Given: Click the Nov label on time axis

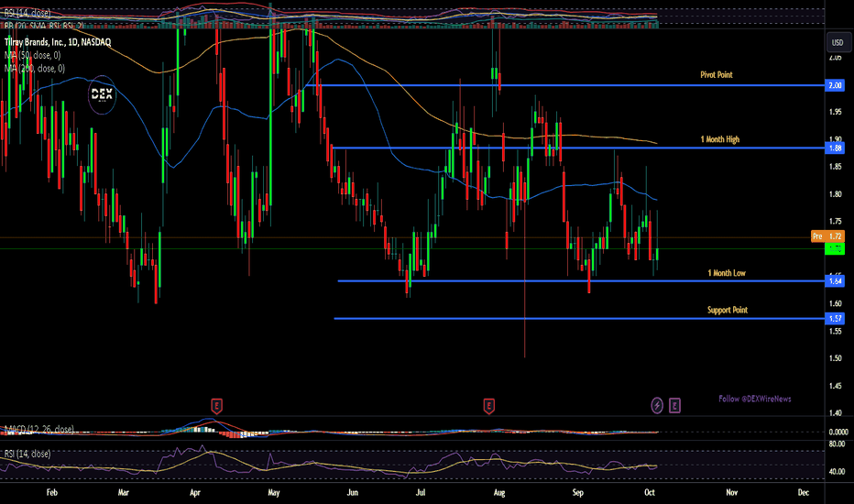Looking at the screenshot, I should (x=732, y=493).
